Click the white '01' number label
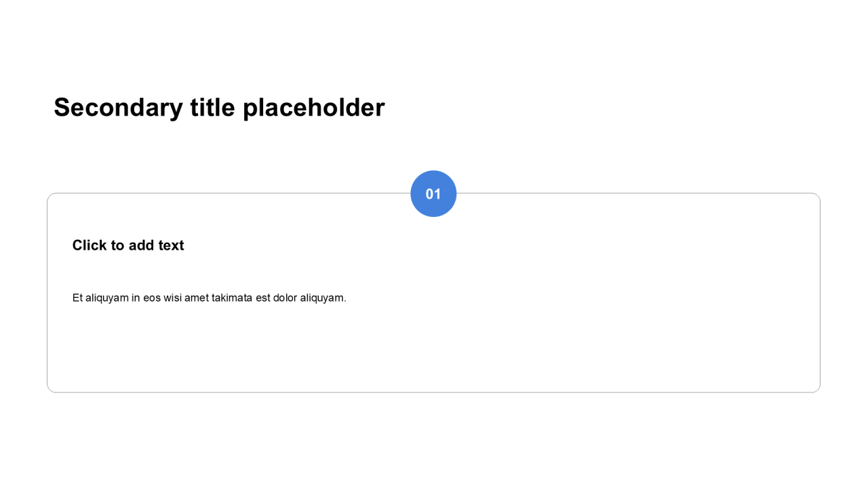 (x=433, y=195)
